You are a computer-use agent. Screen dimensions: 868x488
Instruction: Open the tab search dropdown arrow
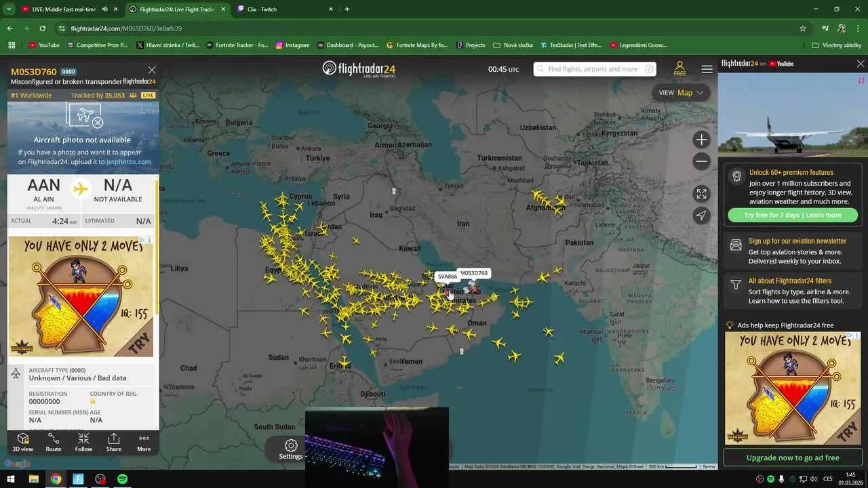9,9
